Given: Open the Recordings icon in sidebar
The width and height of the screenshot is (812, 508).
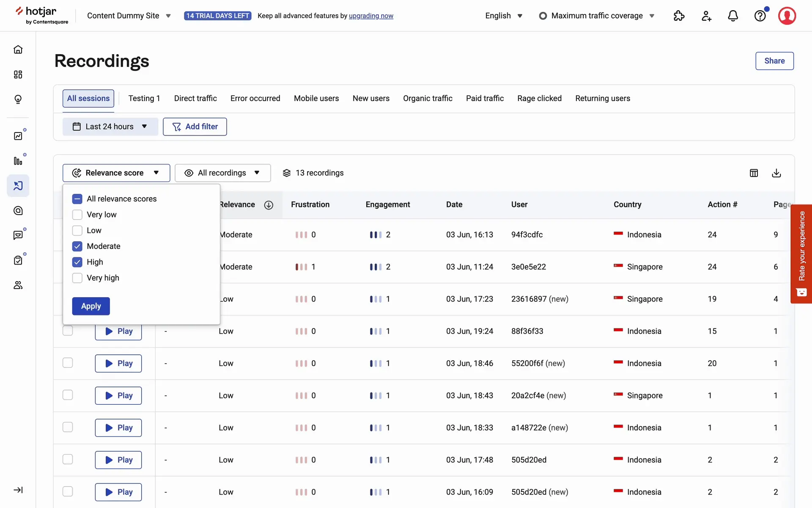Looking at the screenshot, I should click(18, 185).
